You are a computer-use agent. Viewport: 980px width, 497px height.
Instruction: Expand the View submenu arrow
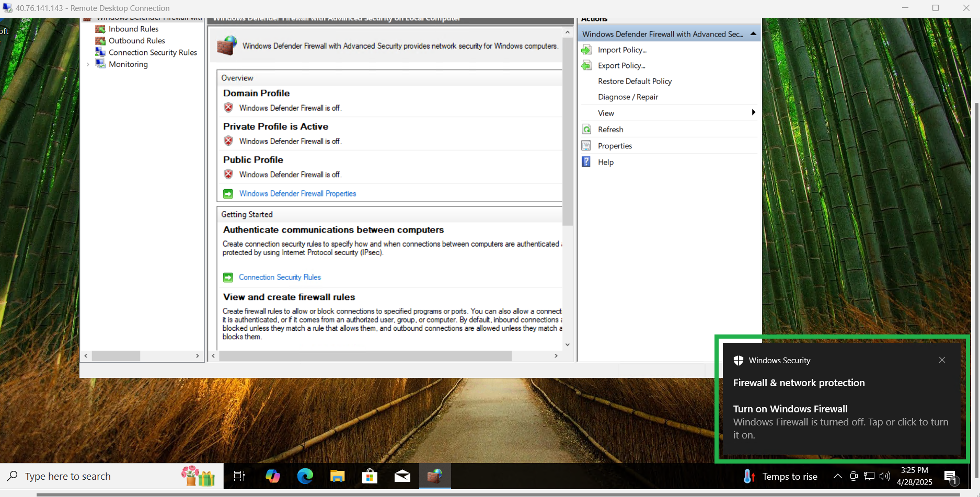point(753,112)
